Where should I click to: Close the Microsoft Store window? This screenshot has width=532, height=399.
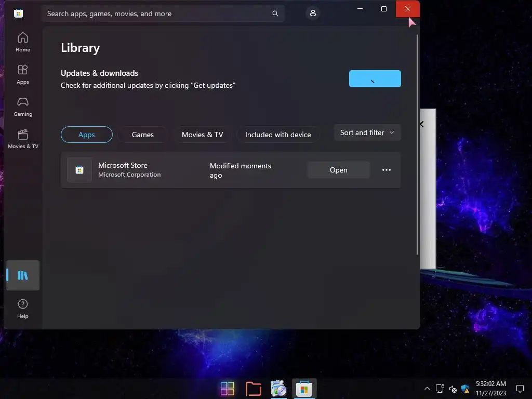(408, 9)
